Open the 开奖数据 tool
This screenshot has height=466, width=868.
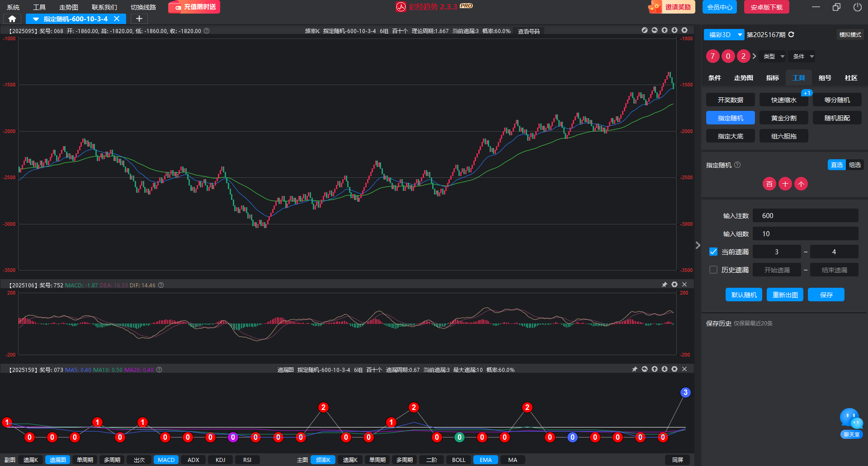click(731, 100)
